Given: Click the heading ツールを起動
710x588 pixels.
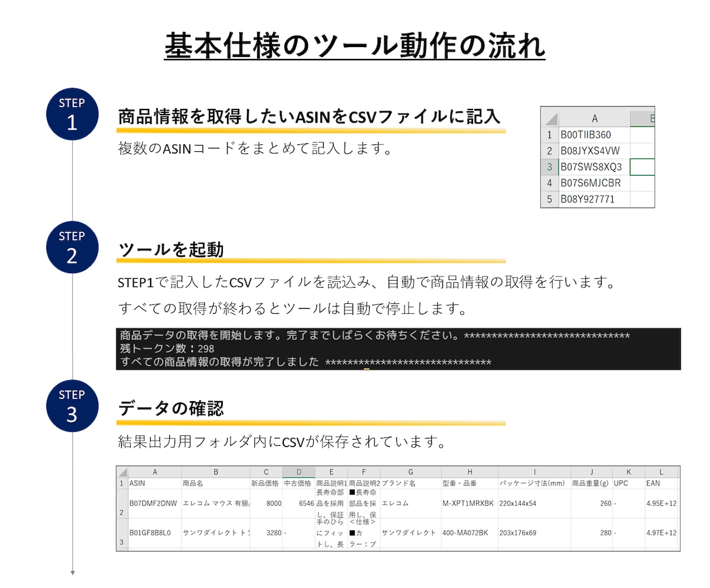Looking at the screenshot, I should pyautogui.click(x=171, y=250).
